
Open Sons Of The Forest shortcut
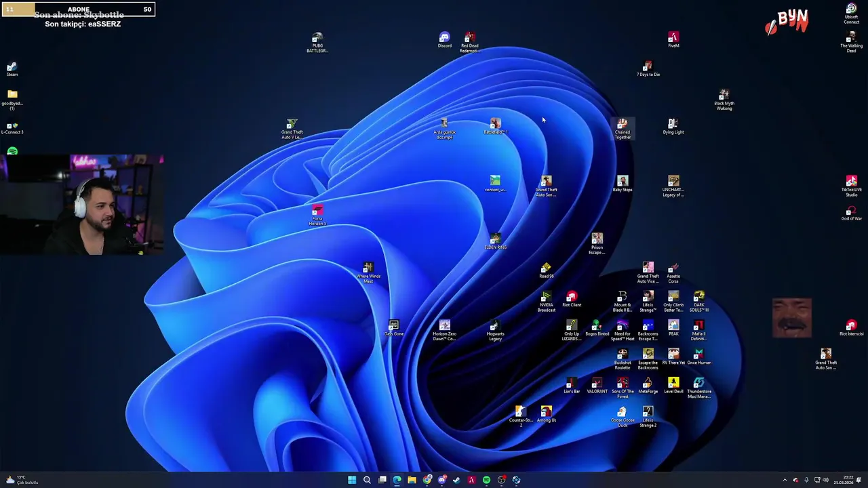point(623,388)
